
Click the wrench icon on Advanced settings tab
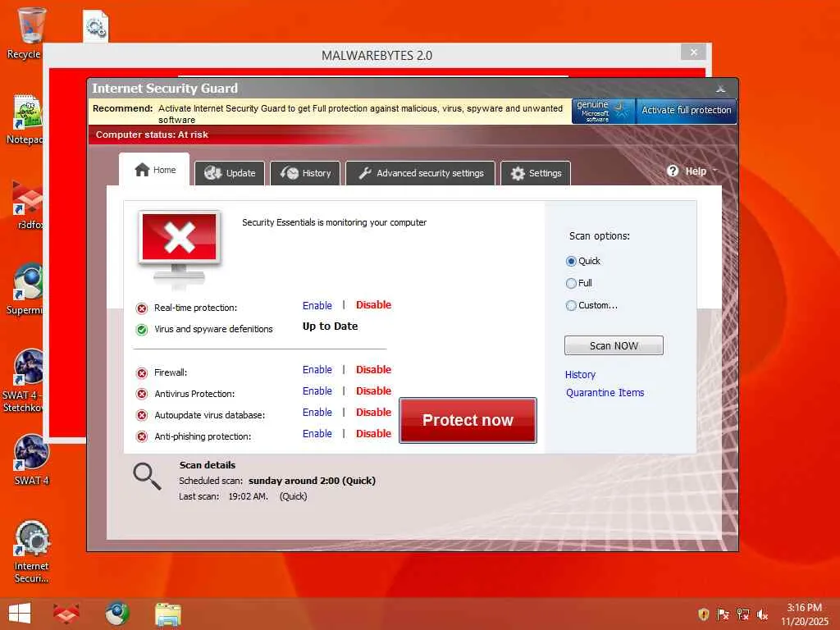tap(365, 173)
